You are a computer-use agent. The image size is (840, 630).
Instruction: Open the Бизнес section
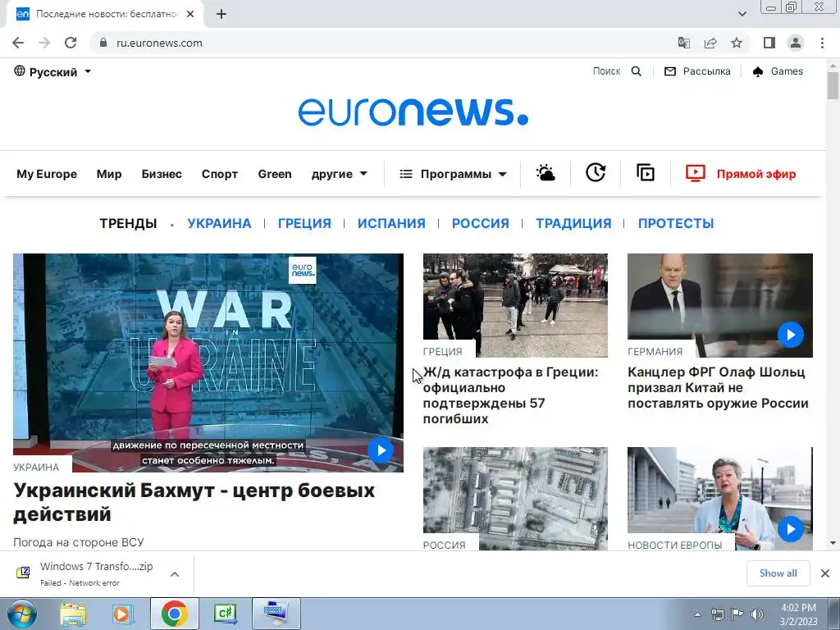coord(162,174)
